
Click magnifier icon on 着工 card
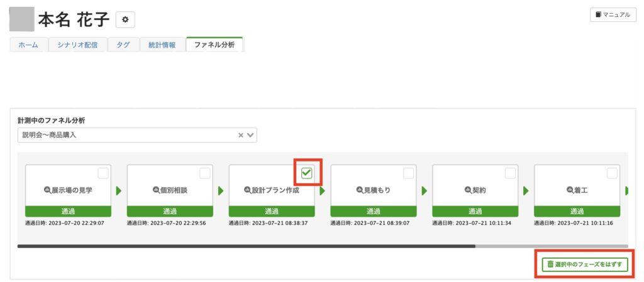point(570,190)
